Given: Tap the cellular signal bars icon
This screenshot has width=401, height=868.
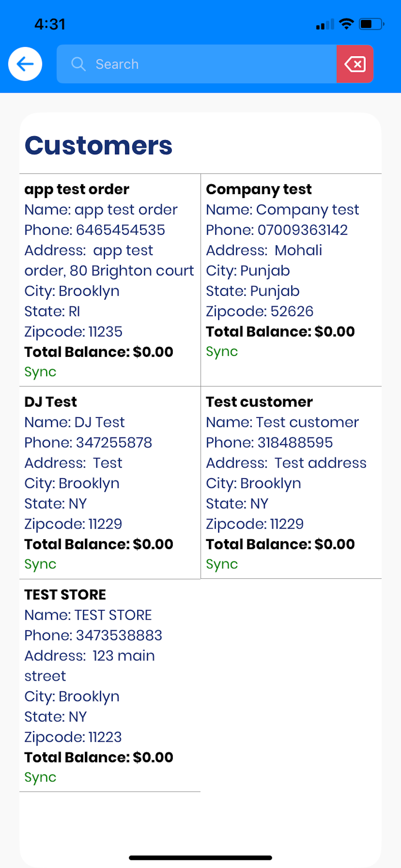Looking at the screenshot, I should point(325,24).
